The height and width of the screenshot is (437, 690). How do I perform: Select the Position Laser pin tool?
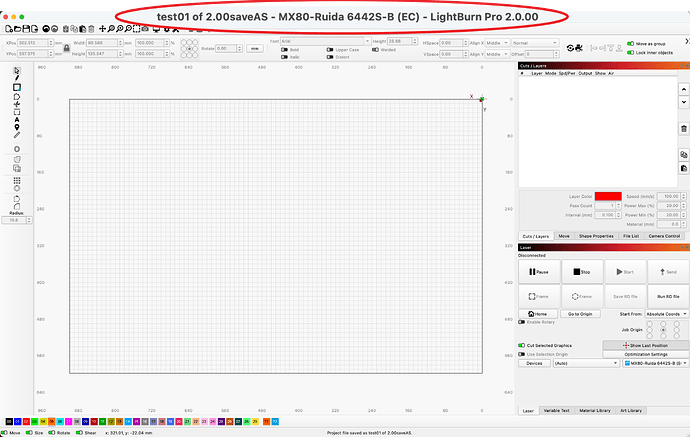point(17,127)
